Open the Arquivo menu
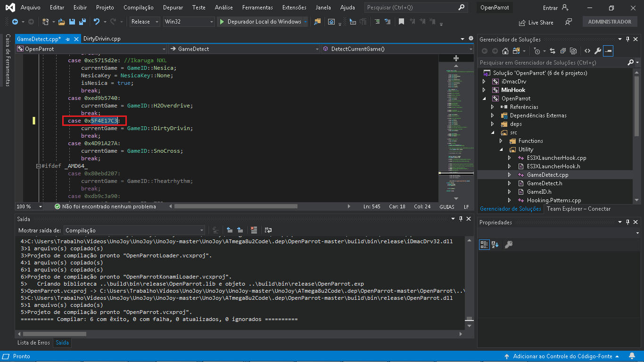 (30, 8)
